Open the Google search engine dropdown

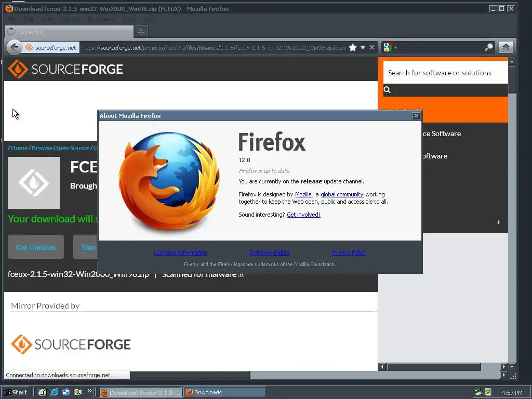click(x=390, y=47)
